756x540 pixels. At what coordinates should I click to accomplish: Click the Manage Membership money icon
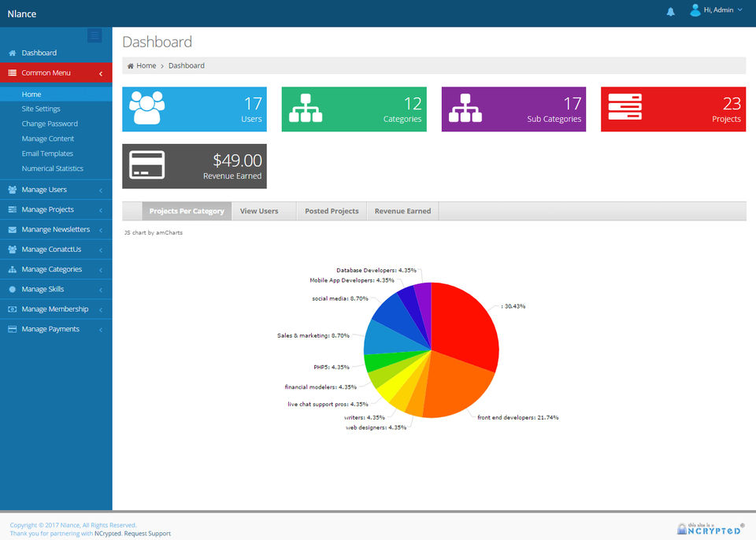point(13,309)
